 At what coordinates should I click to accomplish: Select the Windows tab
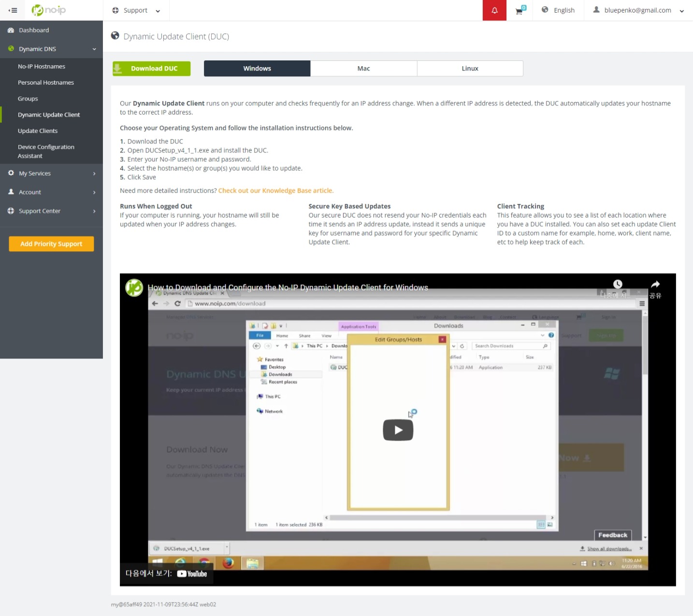pos(257,69)
